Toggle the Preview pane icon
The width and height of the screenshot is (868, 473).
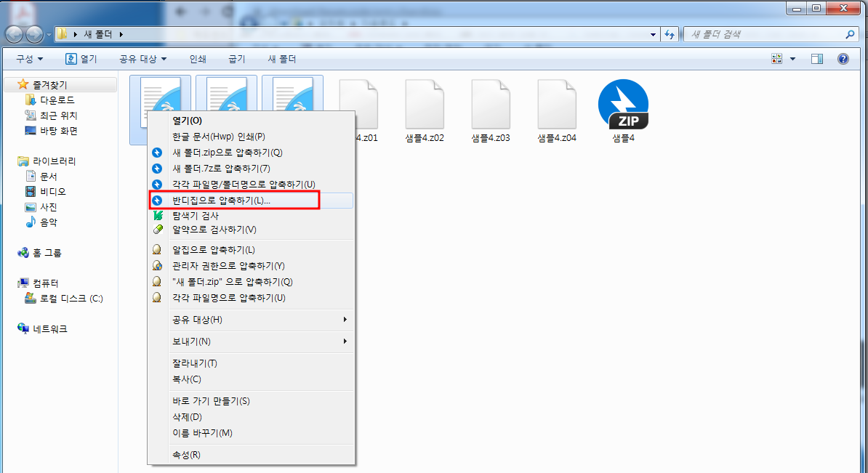coord(816,58)
